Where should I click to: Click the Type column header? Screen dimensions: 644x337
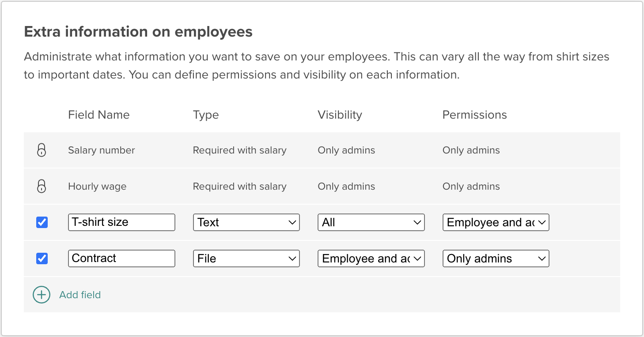pyautogui.click(x=206, y=115)
